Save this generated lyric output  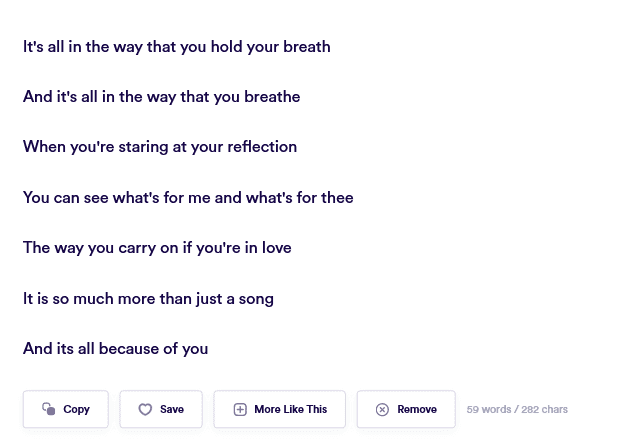click(x=161, y=409)
